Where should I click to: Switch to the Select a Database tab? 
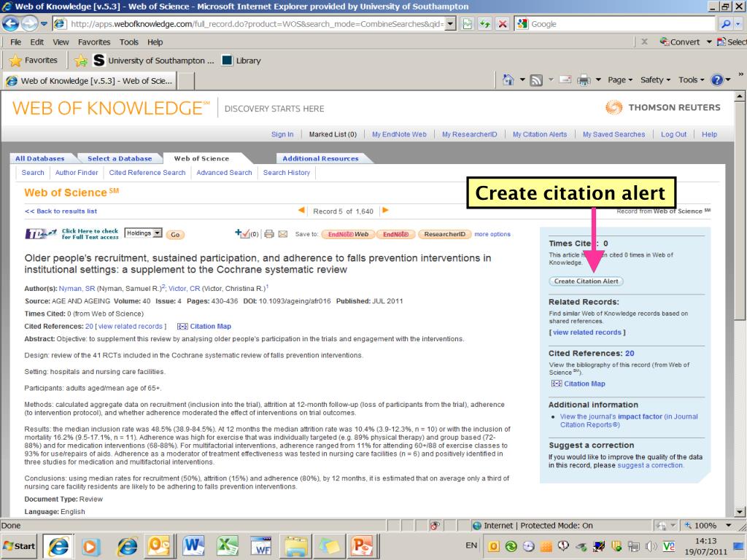pos(120,158)
